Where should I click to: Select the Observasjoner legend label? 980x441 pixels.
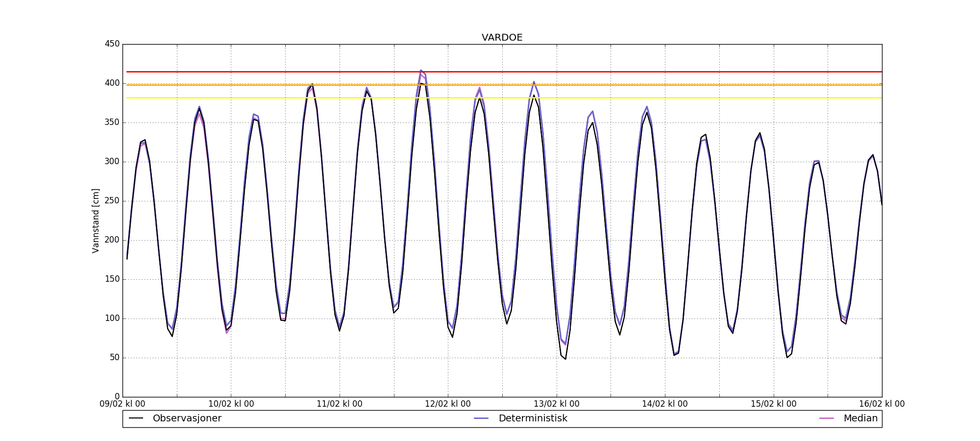click(x=187, y=418)
